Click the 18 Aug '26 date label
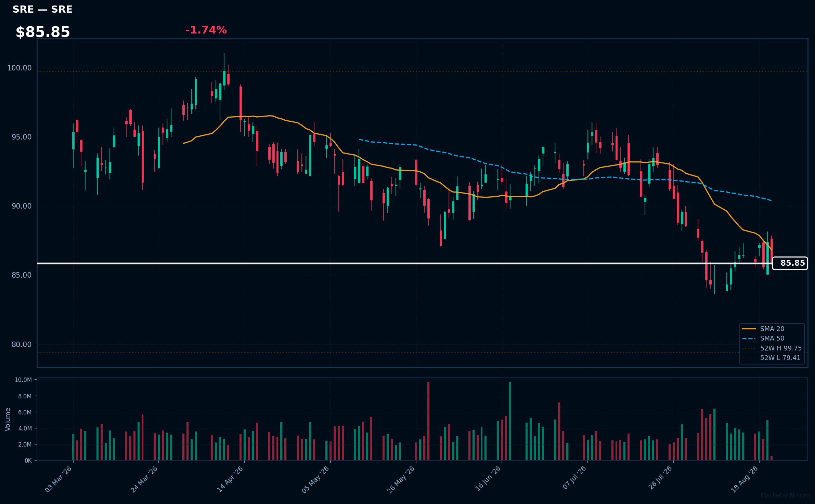815x504 pixels. (x=745, y=479)
